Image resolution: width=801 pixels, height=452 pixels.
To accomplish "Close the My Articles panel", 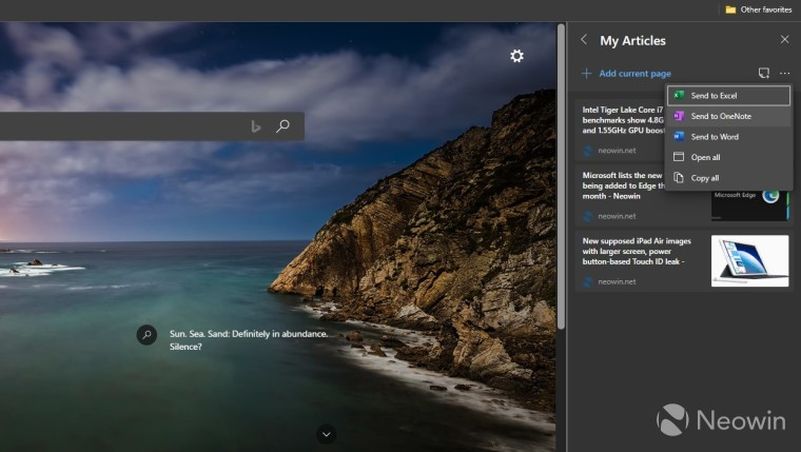I will (784, 40).
